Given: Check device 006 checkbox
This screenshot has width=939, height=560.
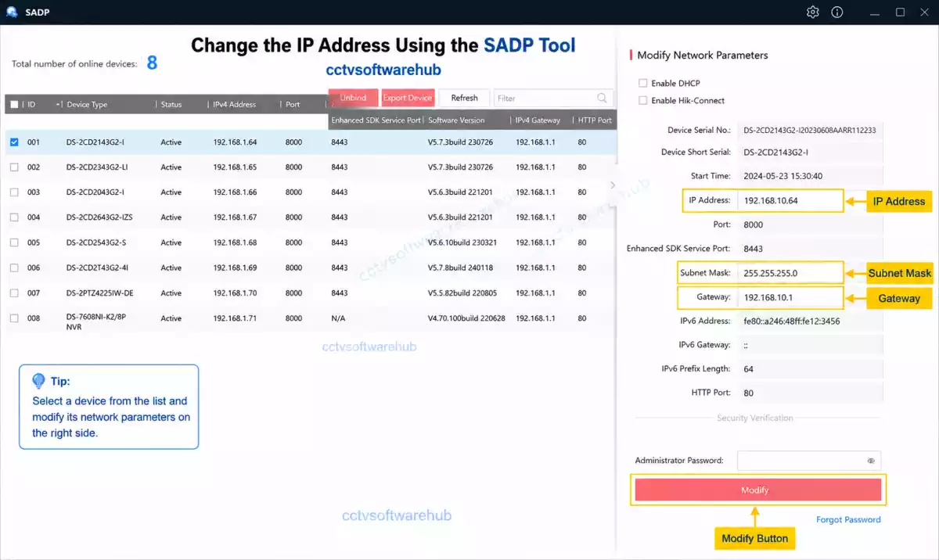Looking at the screenshot, I should coord(14,267).
